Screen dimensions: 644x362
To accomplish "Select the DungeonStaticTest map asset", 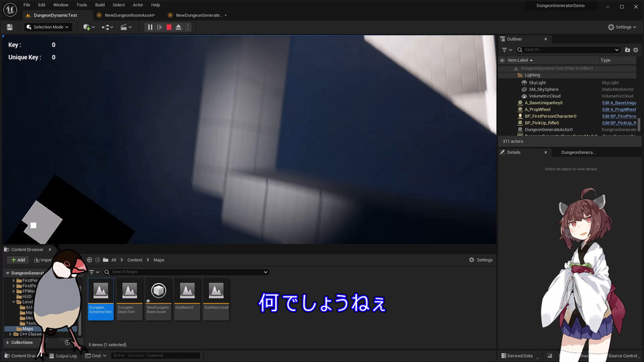I will point(129,299).
